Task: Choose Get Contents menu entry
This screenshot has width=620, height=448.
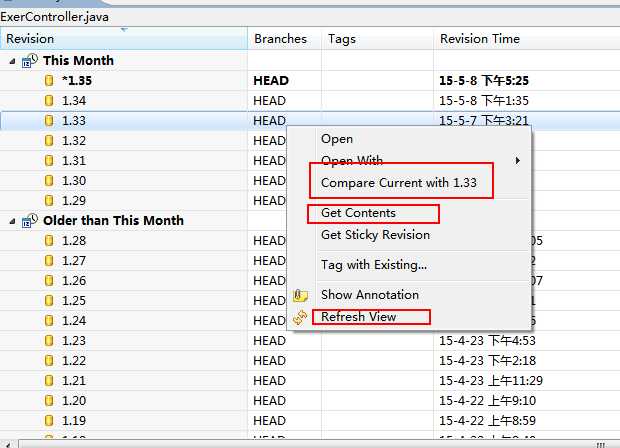Action: click(x=358, y=213)
